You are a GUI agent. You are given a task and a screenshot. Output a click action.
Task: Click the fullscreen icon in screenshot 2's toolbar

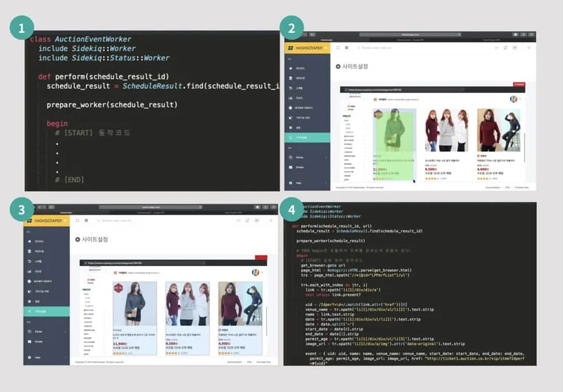tap(338, 47)
